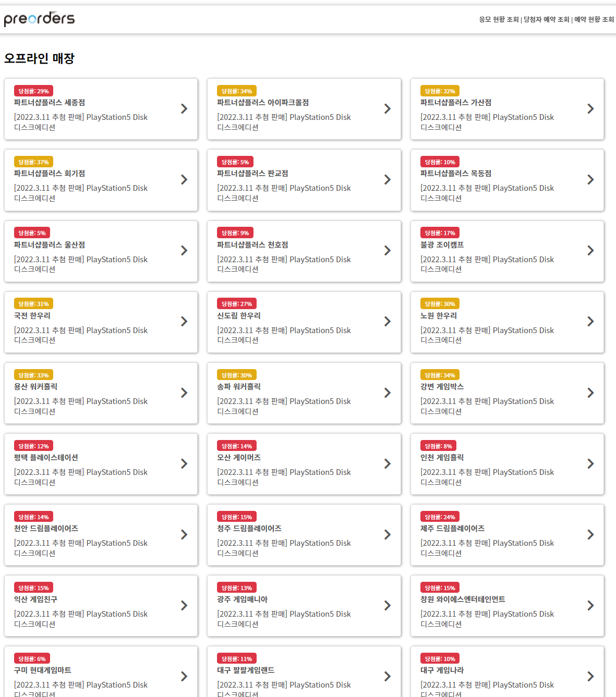The height and width of the screenshot is (697, 616).
Task: Click chevron on 파트너샵플러스 가산점 card
Action: click(x=590, y=108)
